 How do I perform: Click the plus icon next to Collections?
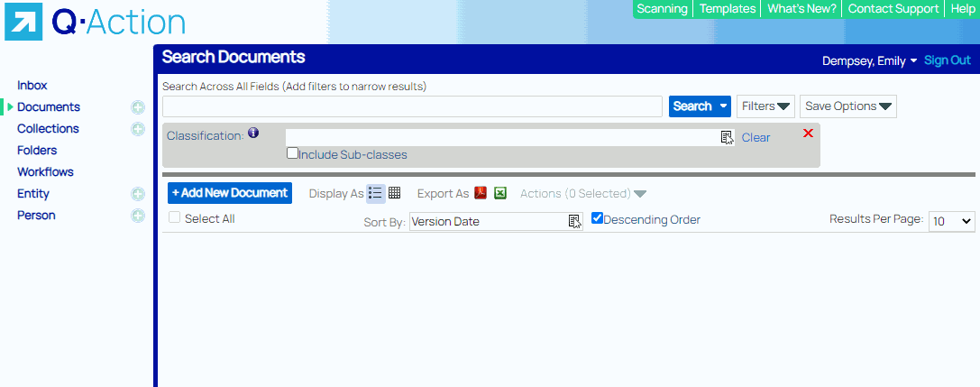click(138, 129)
